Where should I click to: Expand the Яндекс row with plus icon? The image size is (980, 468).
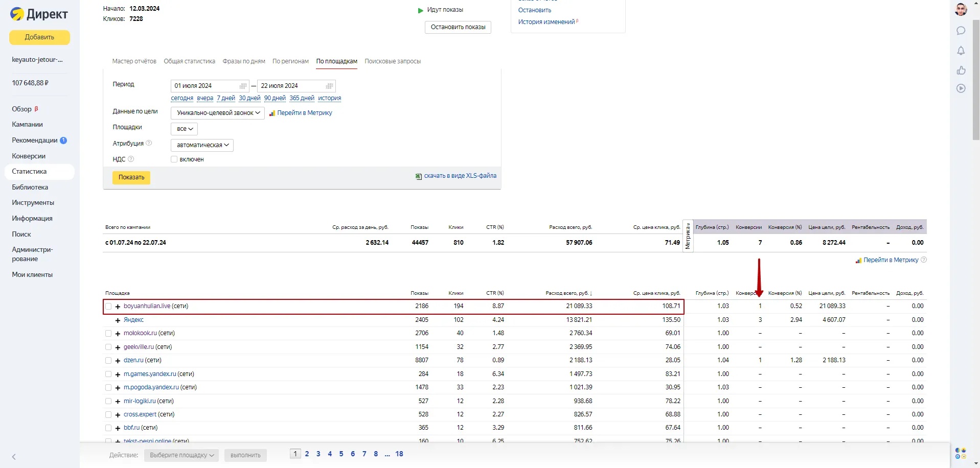[118, 320]
